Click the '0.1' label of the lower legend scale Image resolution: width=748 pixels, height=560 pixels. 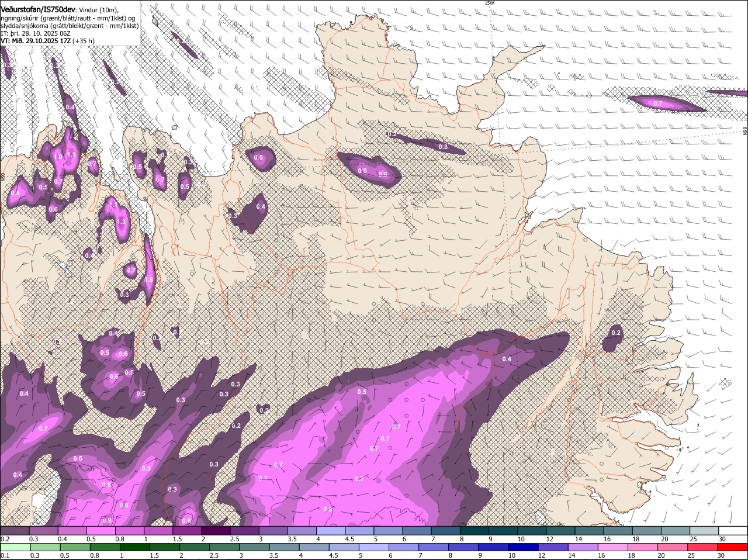5,555
